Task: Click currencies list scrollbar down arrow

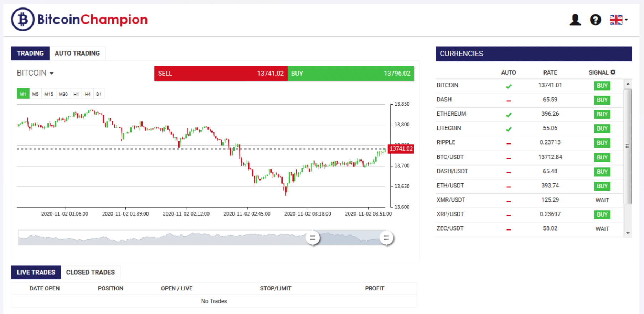Action: click(628, 233)
